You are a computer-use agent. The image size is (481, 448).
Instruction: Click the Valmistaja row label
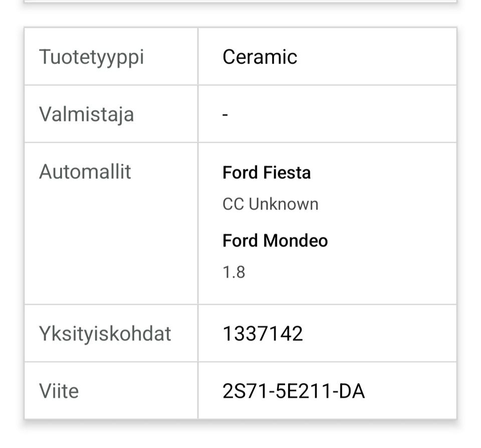click(87, 114)
